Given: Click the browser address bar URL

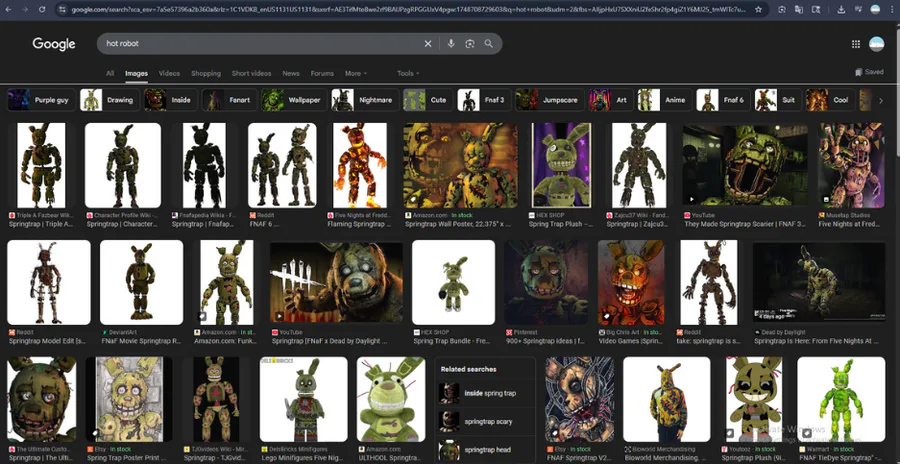Looking at the screenshot, I should [408, 9].
